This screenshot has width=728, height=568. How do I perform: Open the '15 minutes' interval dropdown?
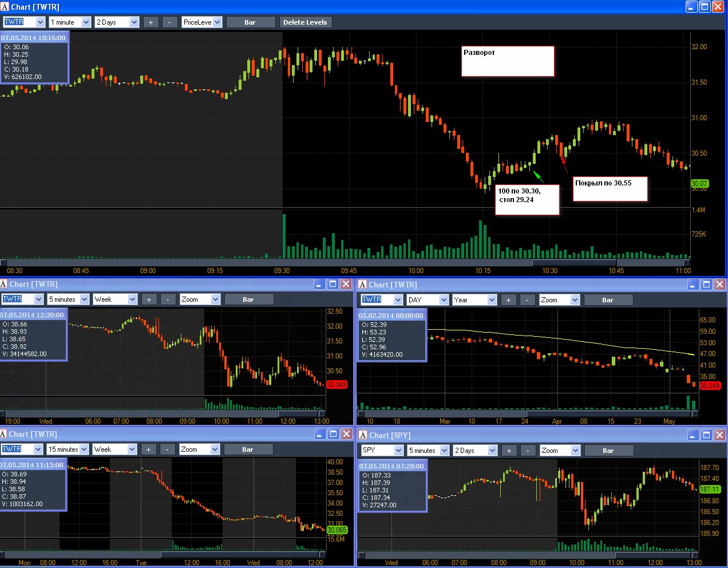pyautogui.click(x=84, y=449)
